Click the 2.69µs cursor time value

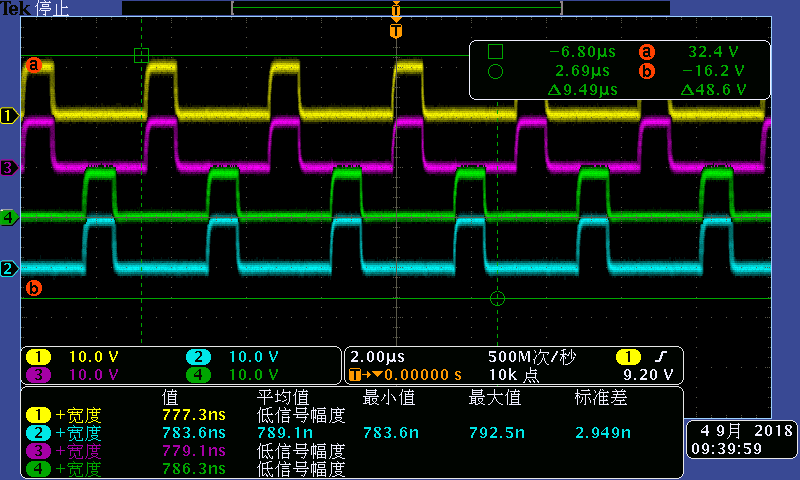pyautogui.click(x=582, y=71)
